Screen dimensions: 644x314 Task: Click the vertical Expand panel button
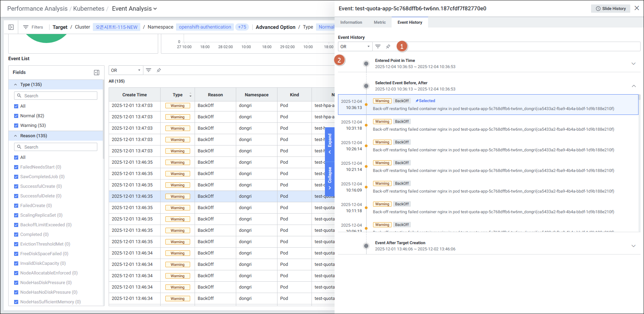330,144
